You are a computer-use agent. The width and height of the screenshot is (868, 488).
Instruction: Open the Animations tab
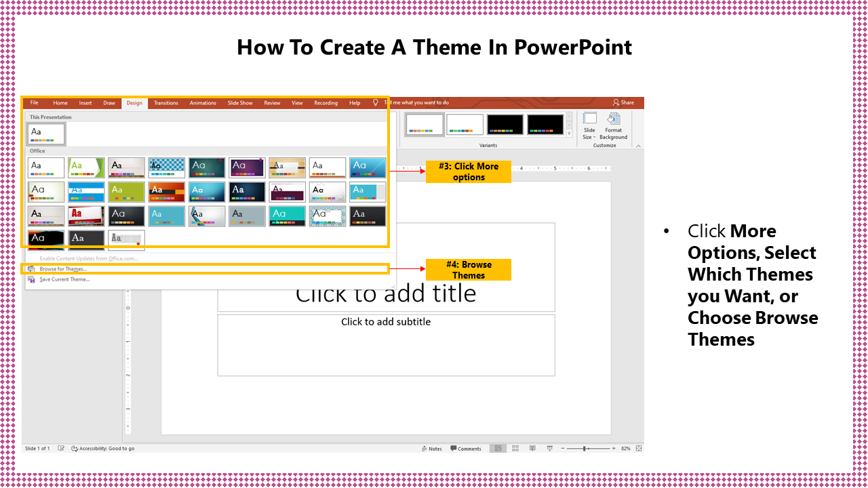tap(203, 103)
